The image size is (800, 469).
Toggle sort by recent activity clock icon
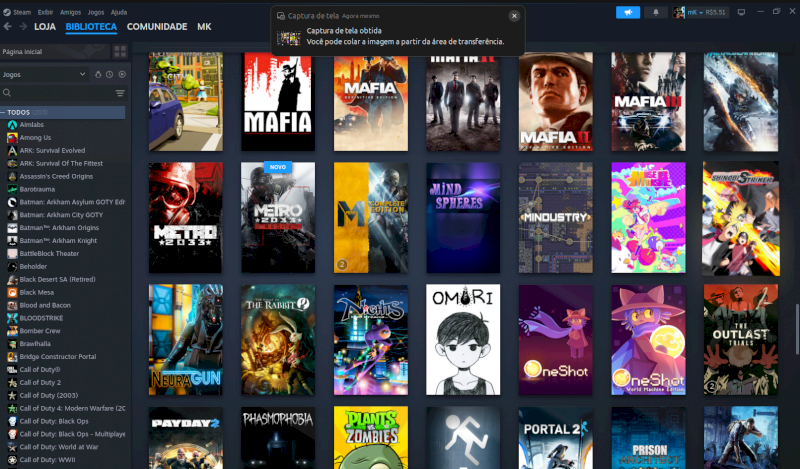tap(110, 75)
